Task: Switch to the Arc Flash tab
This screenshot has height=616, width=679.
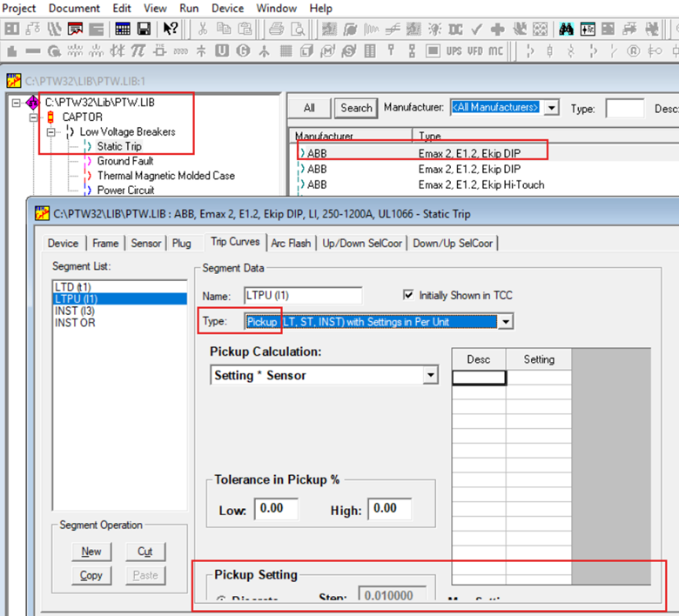Action: pos(292,243)
